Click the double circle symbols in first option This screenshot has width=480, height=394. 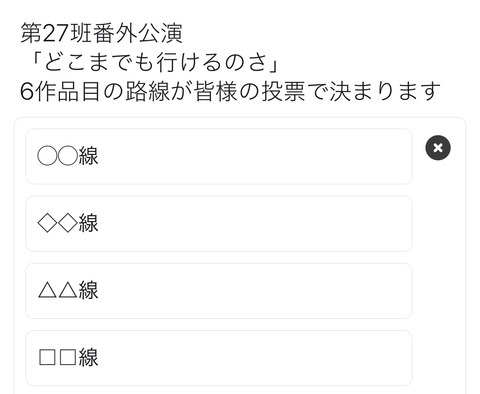[x=57, y=156]
